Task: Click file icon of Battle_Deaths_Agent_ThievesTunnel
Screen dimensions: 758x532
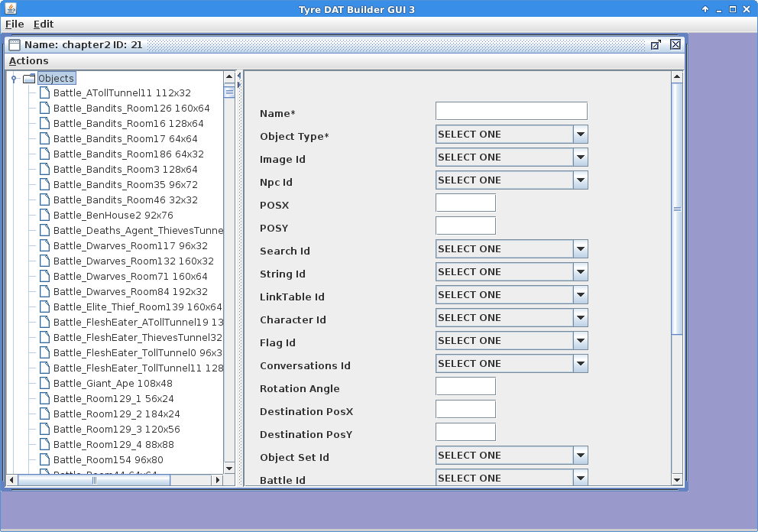Action: [44, 230]
